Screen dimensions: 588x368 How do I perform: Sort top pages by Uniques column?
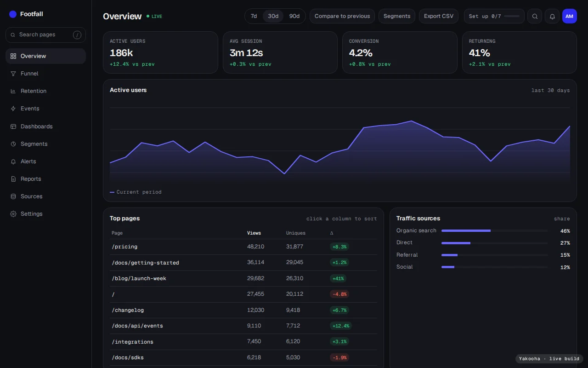(x=296, y=233)
